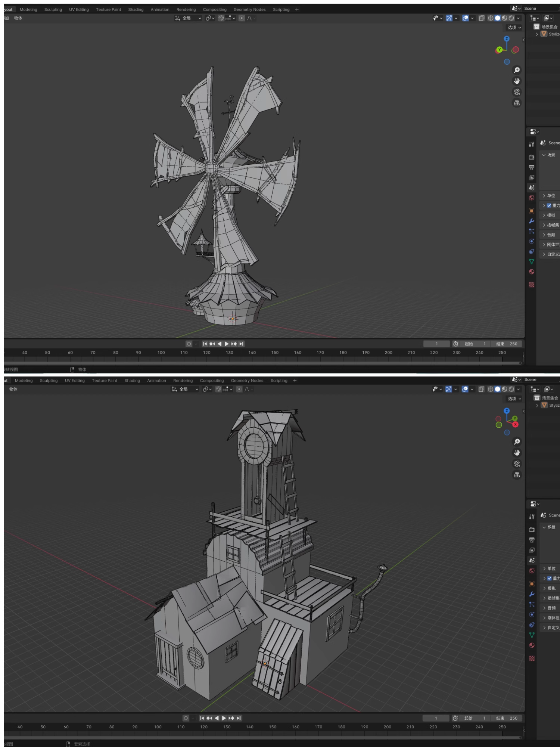560x747 pixels.
Task: Toggle gizmo display in top viewport header
Action: click(449, 18)
